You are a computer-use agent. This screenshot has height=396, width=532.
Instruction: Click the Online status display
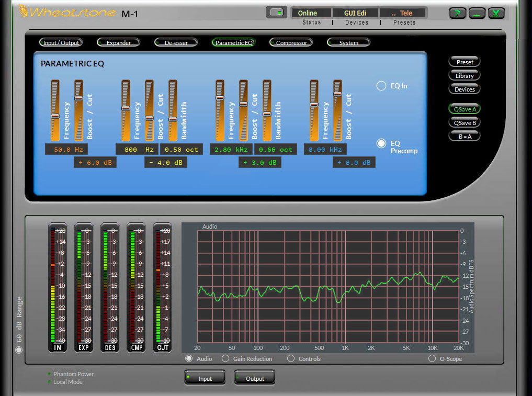coord(311,13)
